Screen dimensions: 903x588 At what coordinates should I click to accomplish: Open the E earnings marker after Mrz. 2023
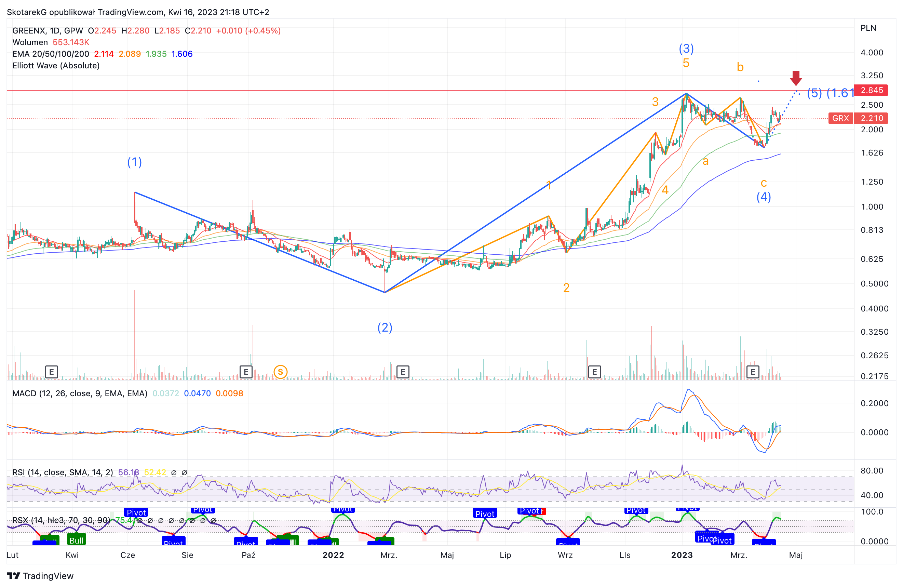753,372
